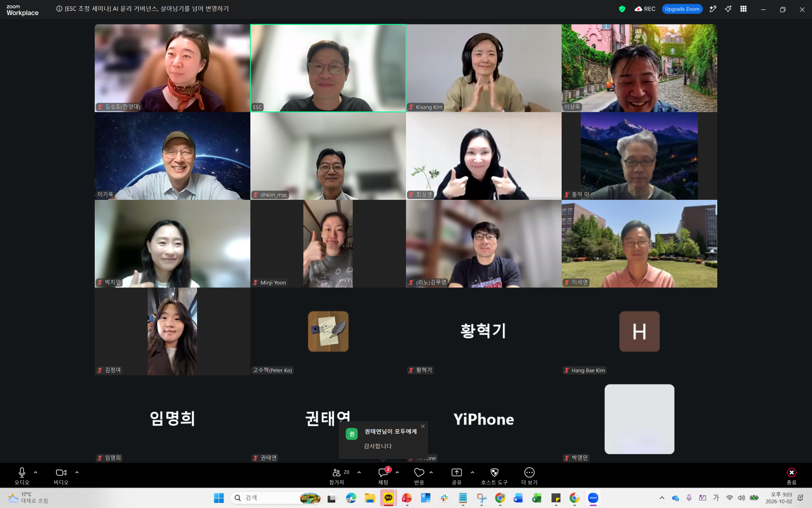
Task: Open Slack from the taskbar
Action: [444, 498]
